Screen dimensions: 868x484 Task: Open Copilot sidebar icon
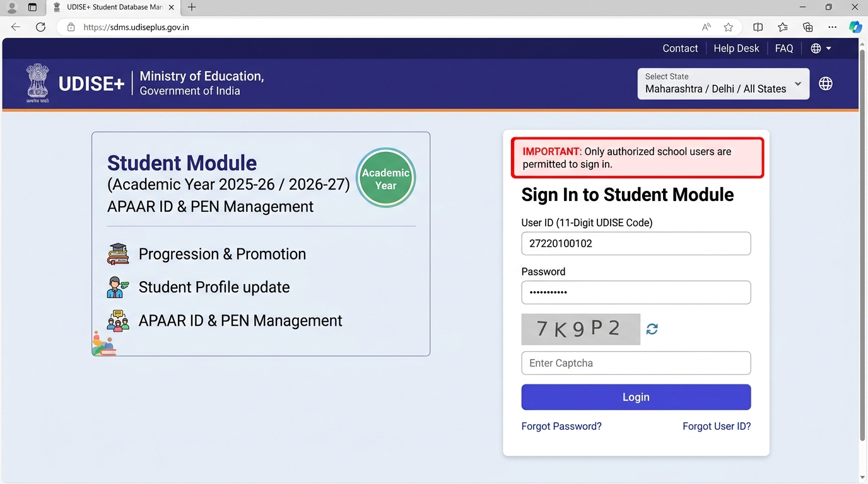[855, 27]
